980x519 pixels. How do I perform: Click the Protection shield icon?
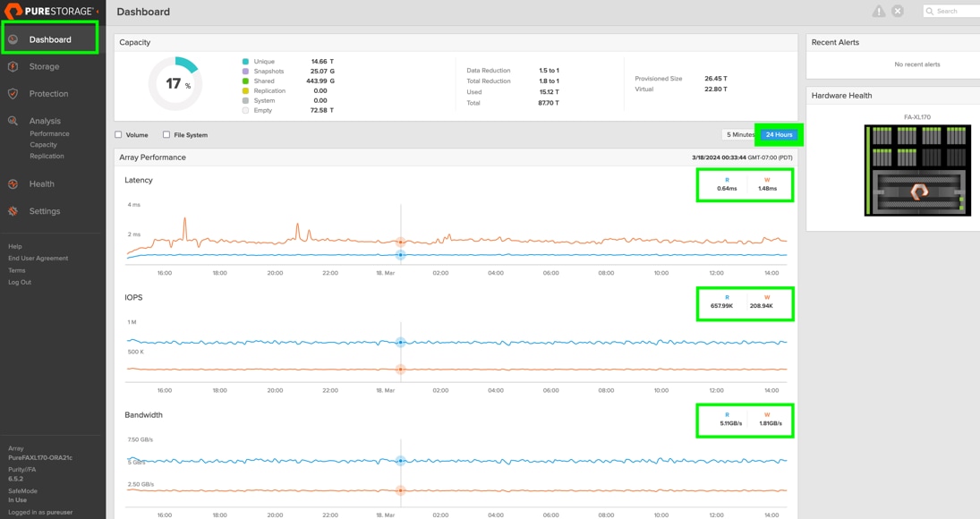13,93
